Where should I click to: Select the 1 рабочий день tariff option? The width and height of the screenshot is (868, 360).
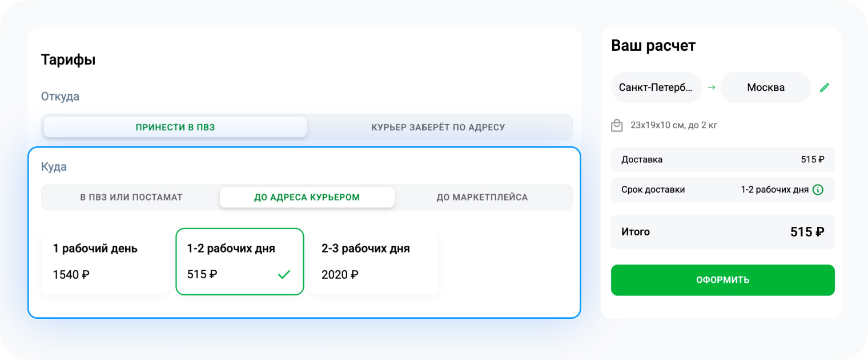(105, 261)
